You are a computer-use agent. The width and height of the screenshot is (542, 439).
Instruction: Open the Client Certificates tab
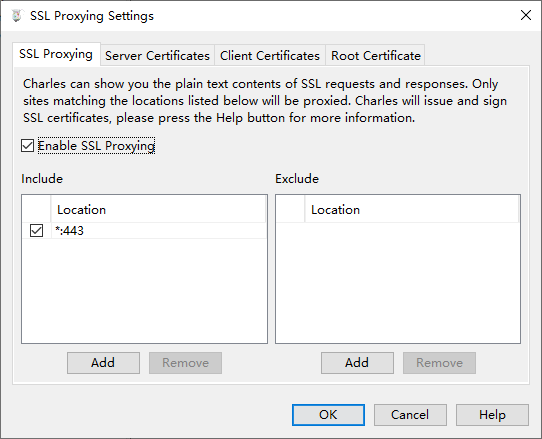click(270, 56)
